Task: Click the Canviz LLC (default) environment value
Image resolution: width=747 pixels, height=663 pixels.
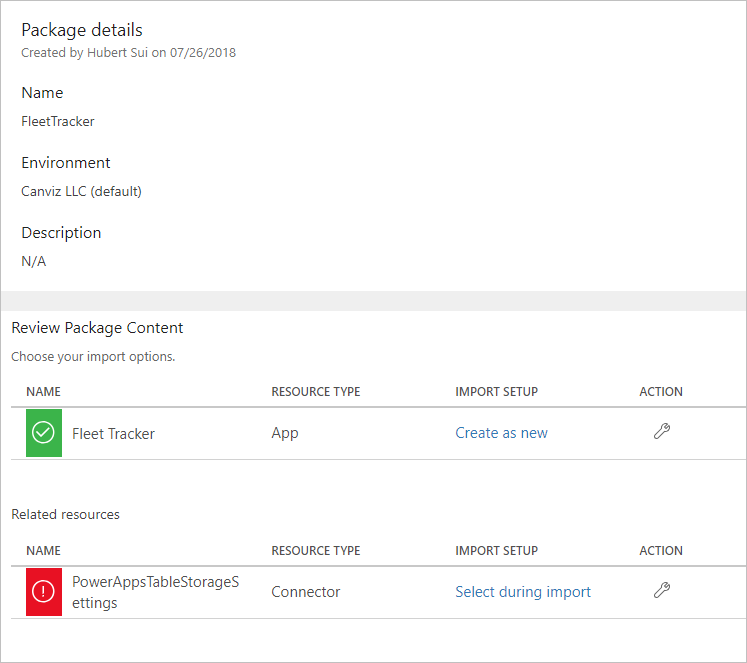Action: [x=81, y=191]
